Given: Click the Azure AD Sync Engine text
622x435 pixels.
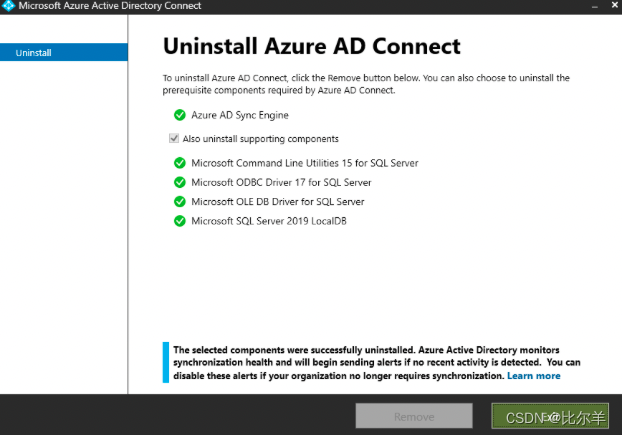Looking at the screenshot, I should pyautogui.click(x=240, y=115).
